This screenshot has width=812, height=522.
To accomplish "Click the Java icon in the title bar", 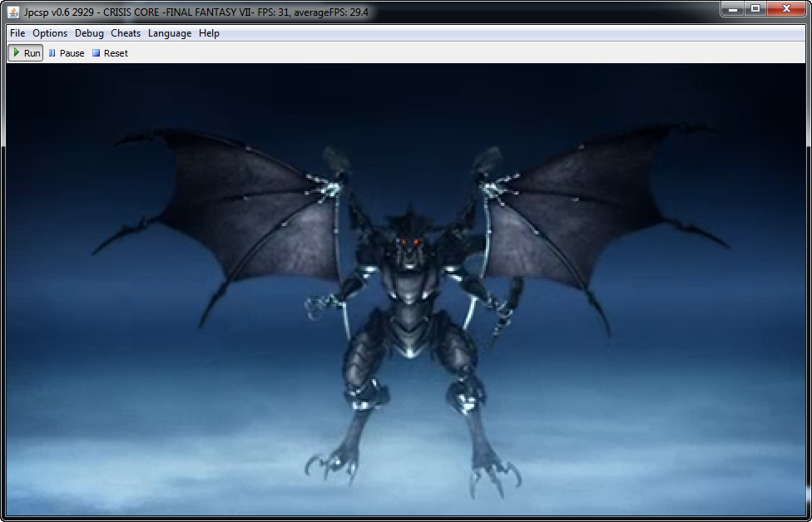I will pos(13,12).
